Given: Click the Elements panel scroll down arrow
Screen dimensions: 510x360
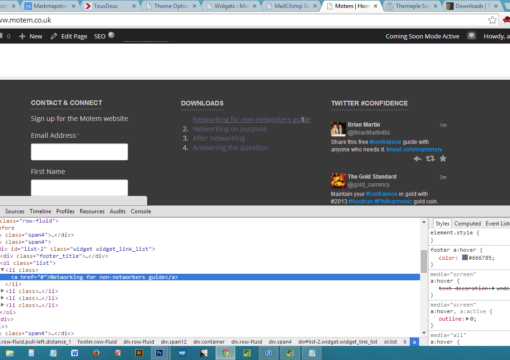Looking at the screenshot, I should (x=424, y=333).
